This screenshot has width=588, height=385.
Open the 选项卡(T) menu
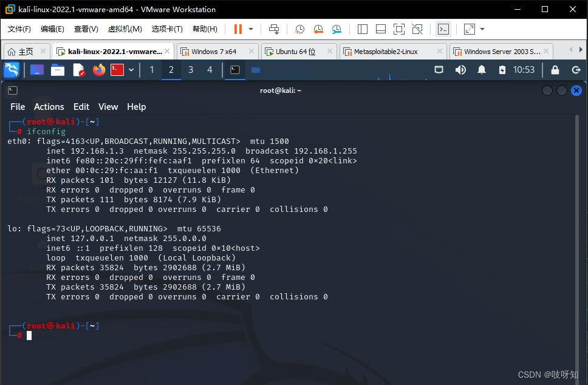point(167,29)
